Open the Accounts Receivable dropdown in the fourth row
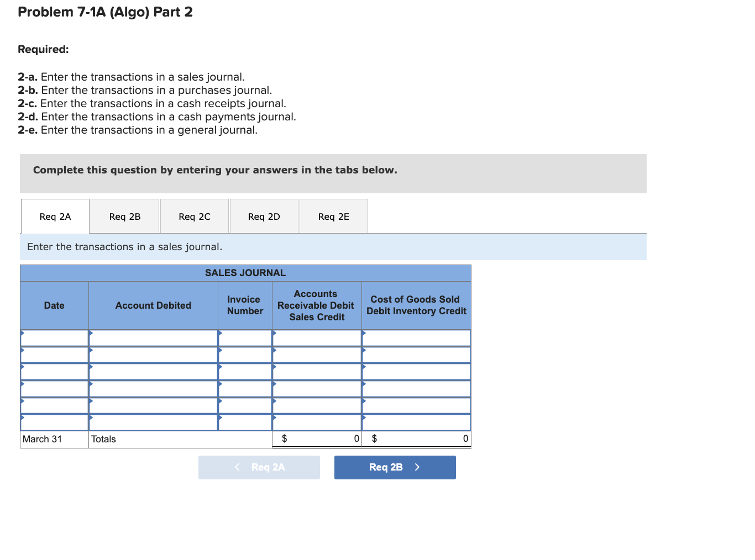The image size is (755, 560). click(x=316, y=388)
